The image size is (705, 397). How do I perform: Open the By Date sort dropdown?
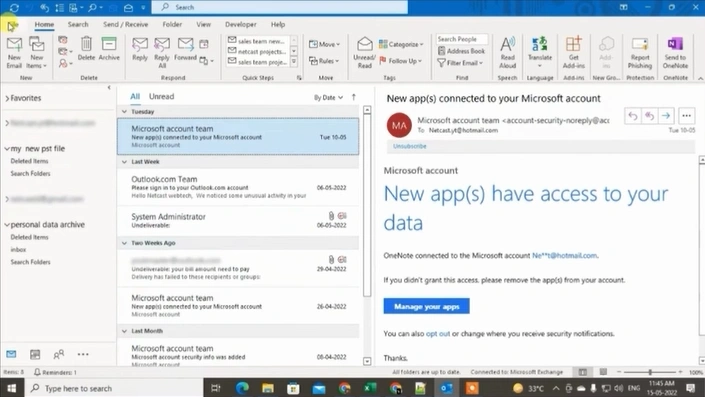pyautogui.click(x=328, y=97)
